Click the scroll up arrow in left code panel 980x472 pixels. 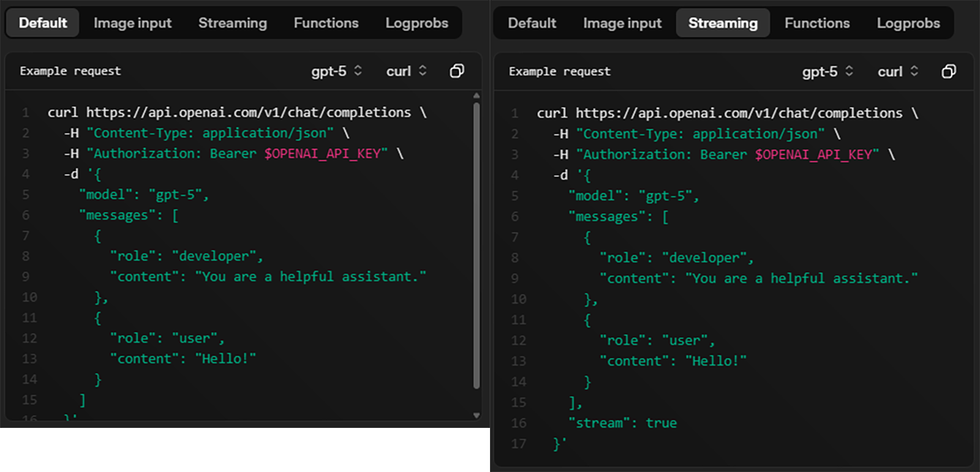point(477,96)
